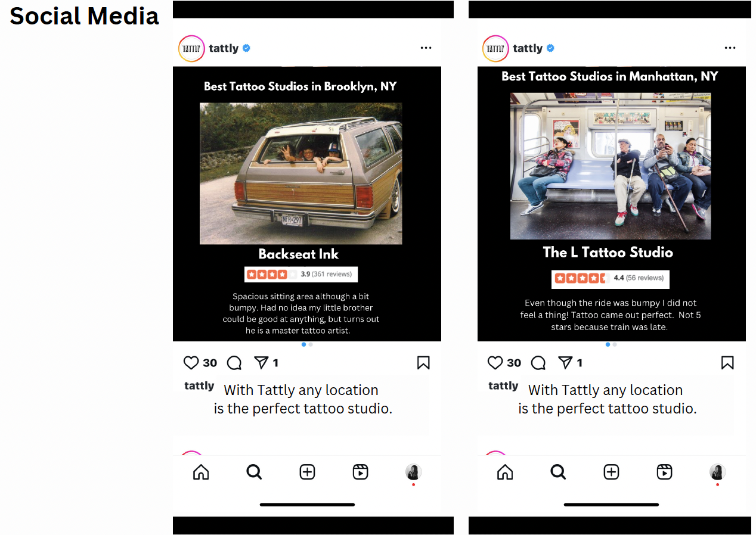The width and height of the screenshot is (756, 535).
Task: Tap 30 likes count on Brooklyn post
Action: pos(210,363)
